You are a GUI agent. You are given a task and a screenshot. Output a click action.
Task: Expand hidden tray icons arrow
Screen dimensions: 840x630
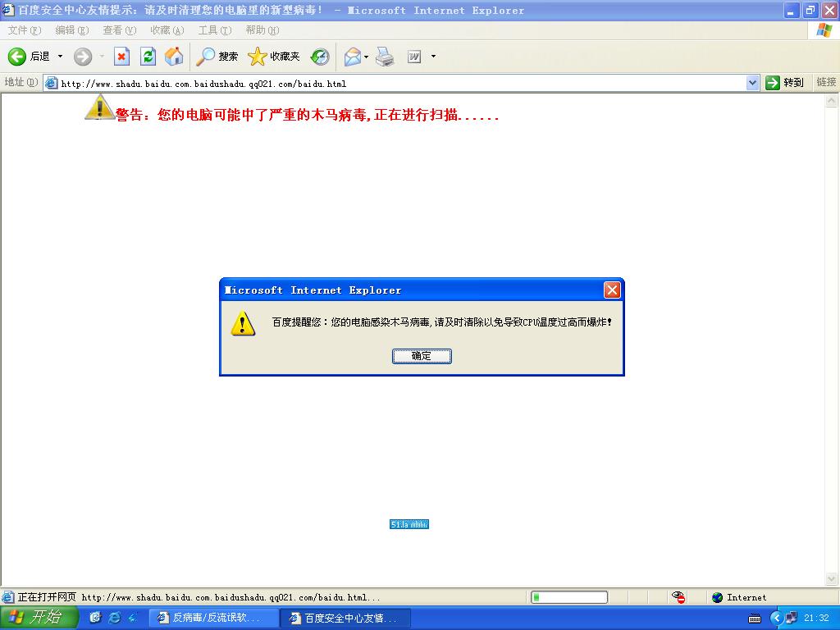click(776, 619)
